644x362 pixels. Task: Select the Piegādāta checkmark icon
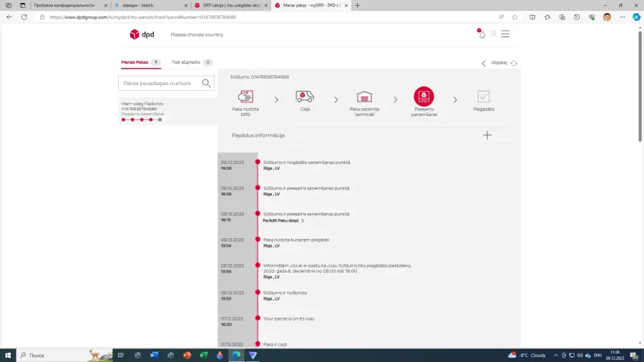tap(484, 97)
